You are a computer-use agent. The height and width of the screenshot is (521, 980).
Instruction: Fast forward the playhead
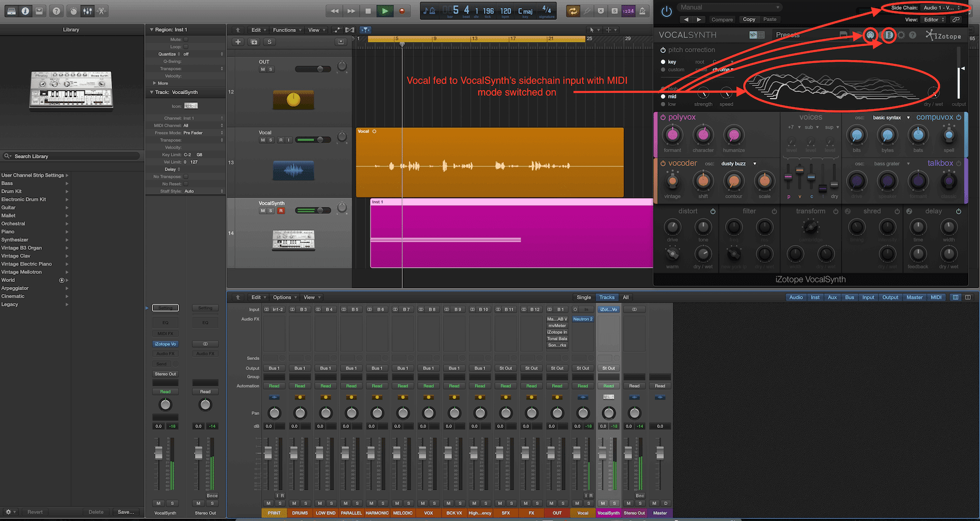tap(351, 10)
